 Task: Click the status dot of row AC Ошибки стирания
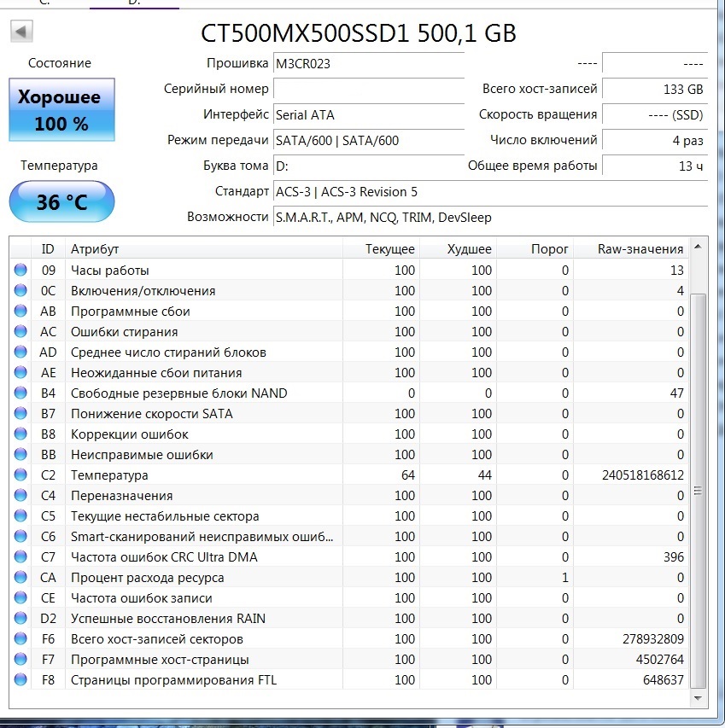point(20,331)
